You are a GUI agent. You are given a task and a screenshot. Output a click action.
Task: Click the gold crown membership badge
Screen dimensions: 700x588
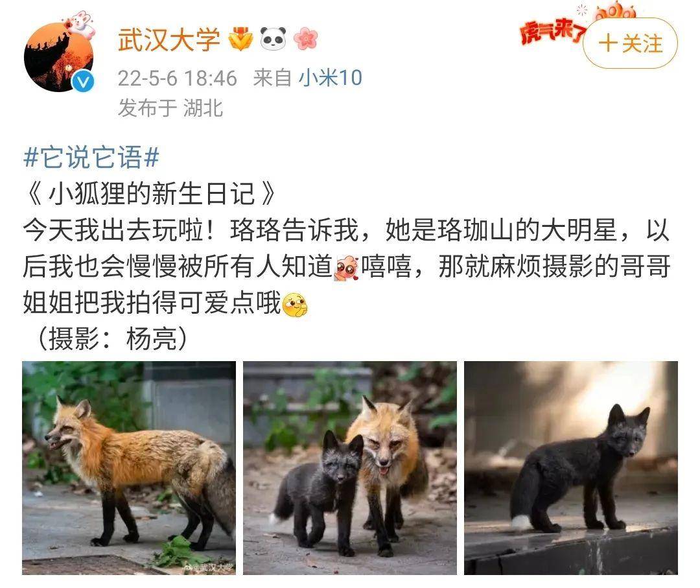[240, 39]
